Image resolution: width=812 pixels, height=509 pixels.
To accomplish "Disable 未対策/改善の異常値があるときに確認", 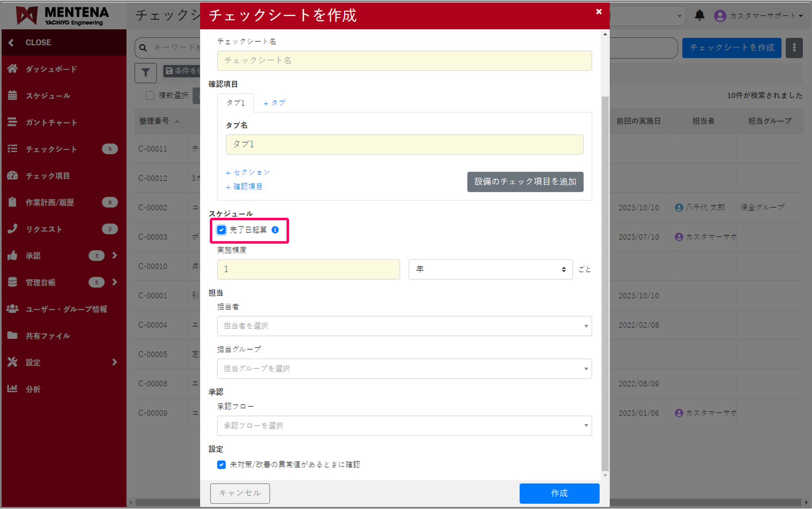I will 221,464.
